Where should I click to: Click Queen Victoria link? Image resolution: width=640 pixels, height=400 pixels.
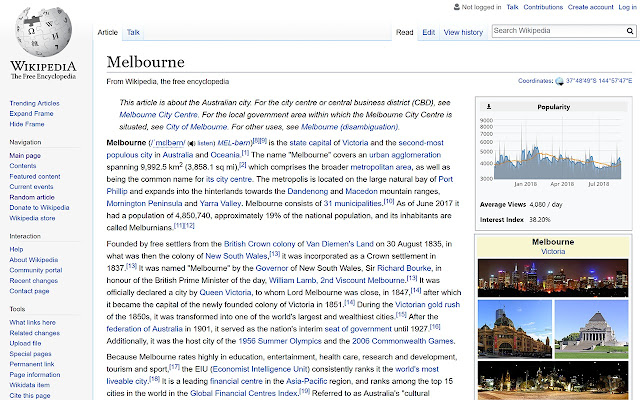(225, 293)
